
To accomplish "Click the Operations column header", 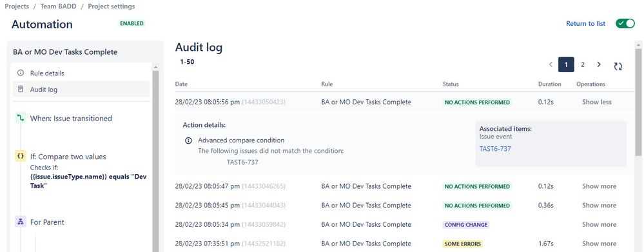I will [x=590, y=84].
